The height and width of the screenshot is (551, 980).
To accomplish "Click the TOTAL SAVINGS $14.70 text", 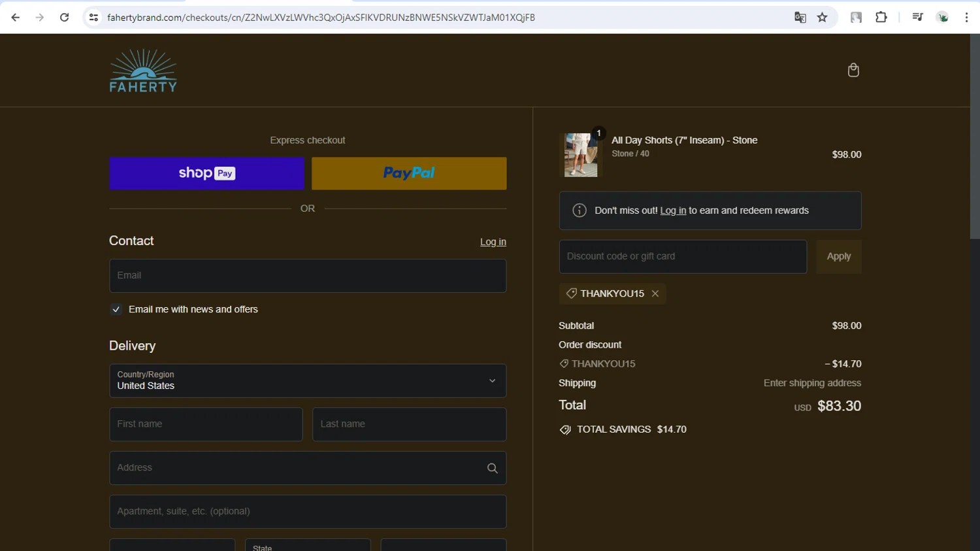I will coord(631,429).
